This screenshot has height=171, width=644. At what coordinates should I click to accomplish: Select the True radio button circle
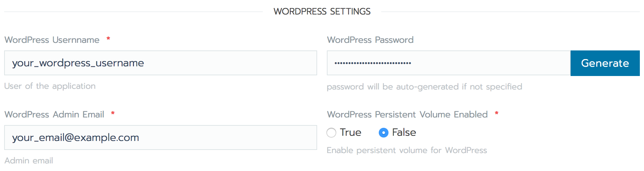331,133
